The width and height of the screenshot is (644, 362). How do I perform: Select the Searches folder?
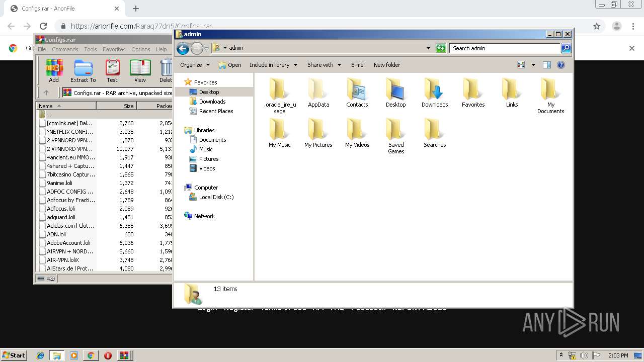click(435, 133)
